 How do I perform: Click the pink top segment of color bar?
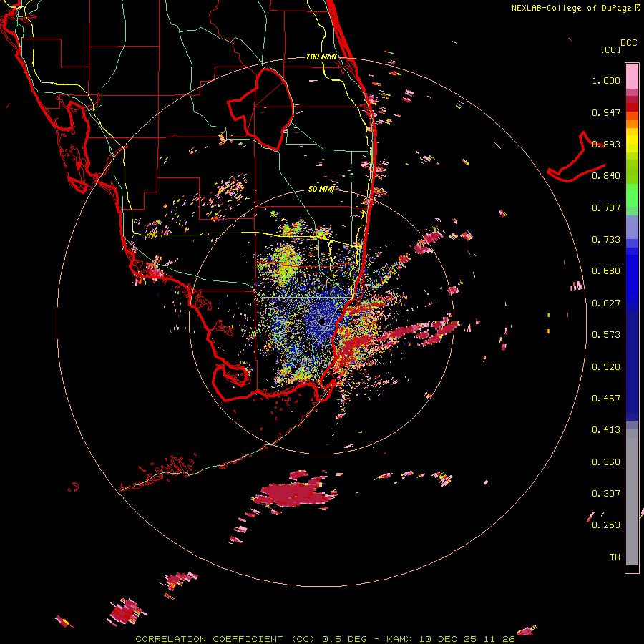click(632, 76)
